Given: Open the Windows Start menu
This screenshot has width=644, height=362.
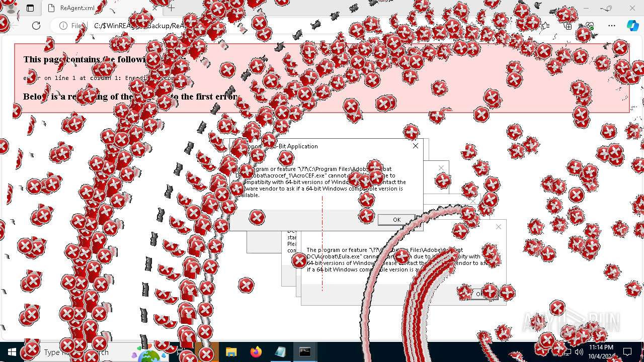Looking at the screenshot, I should point(12,352).
